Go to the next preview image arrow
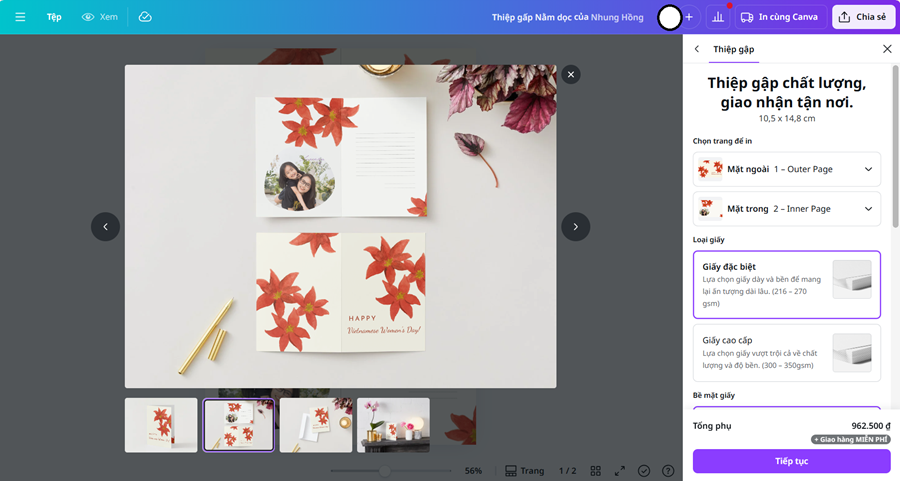The image size is (900, 481). tap(575, 227)
